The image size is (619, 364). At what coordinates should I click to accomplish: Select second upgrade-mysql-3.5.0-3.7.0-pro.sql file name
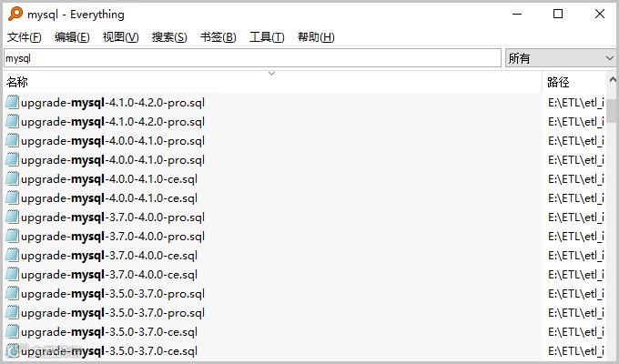pos(113,313)
